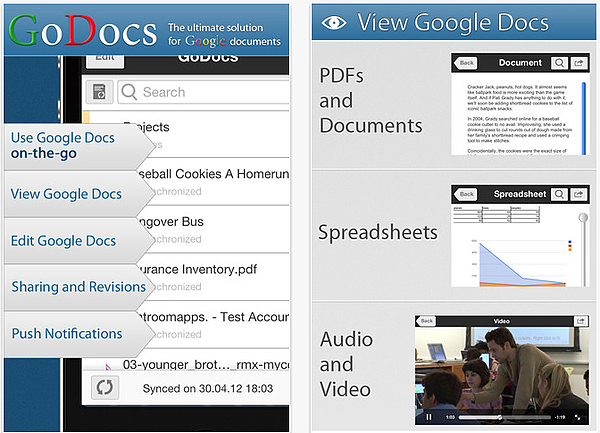Click the Spreadsheet vertical slider knob
The height and width of the screenshot is (433, 600).
(583, 218)
